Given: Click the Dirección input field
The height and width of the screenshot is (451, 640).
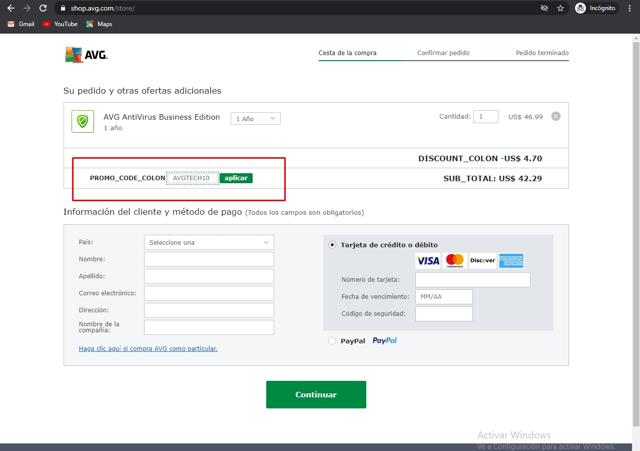Looking at the screenshot, I should (209, 310).
